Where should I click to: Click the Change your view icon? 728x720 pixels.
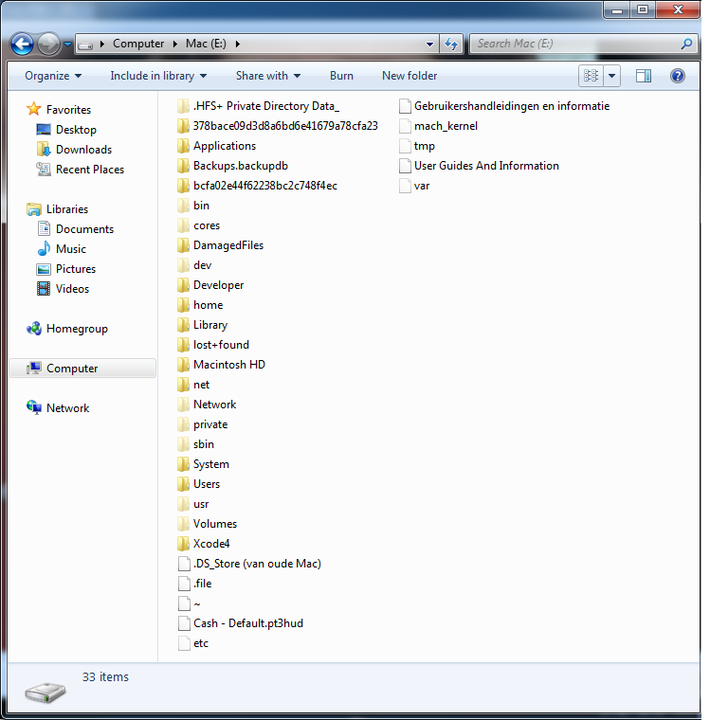[x=591, y=76]
